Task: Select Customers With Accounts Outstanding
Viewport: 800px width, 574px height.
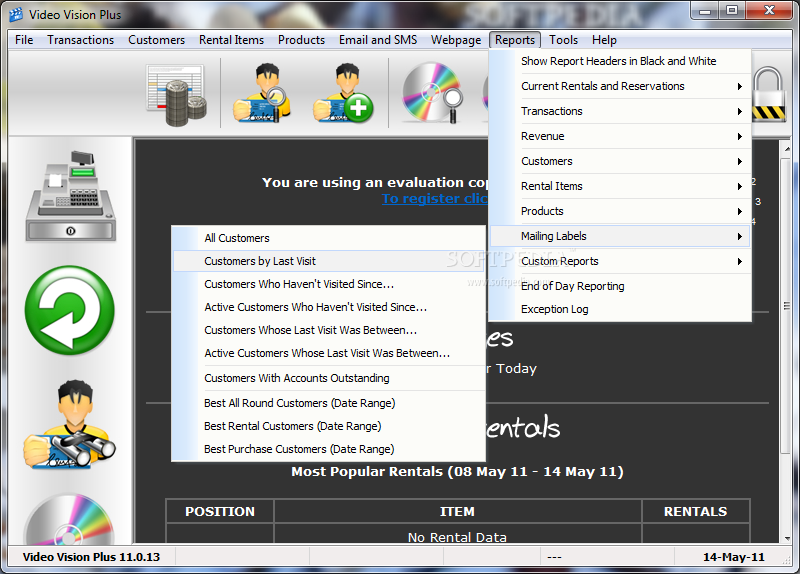Action: [329, 378]
